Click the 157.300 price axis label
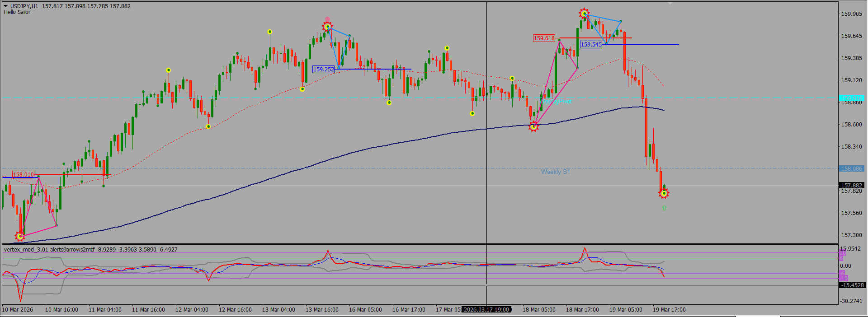The image size is (868, 317). [x=851, y=235]
